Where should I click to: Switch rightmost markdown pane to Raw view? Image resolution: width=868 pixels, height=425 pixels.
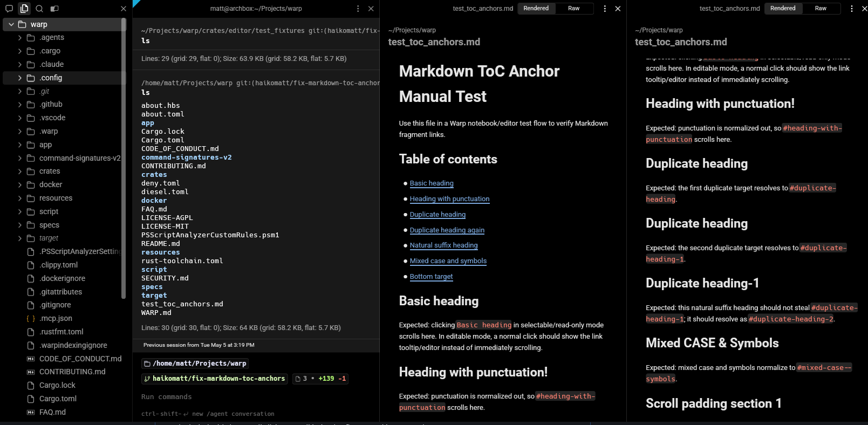point(821,8)
